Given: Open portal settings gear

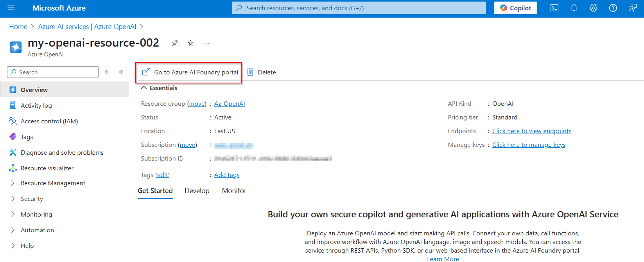Looking at the screenshot, I should coord(594,8).
